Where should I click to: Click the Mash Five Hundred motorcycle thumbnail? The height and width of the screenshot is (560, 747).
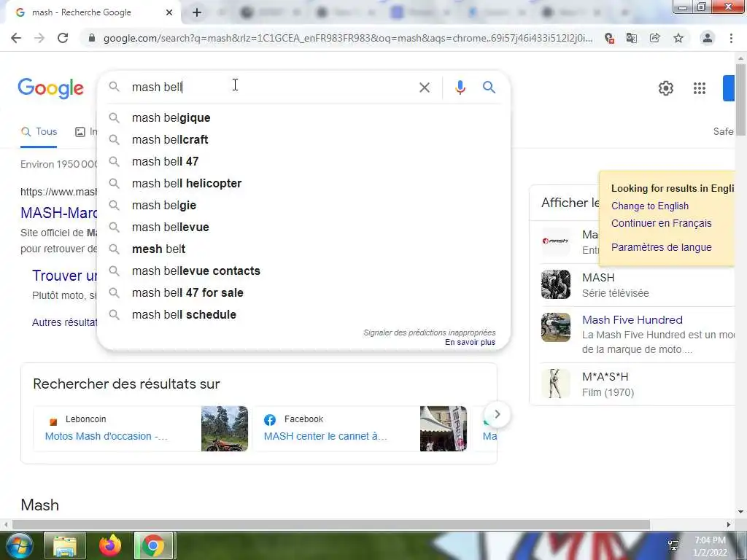[x=555, y=327]
